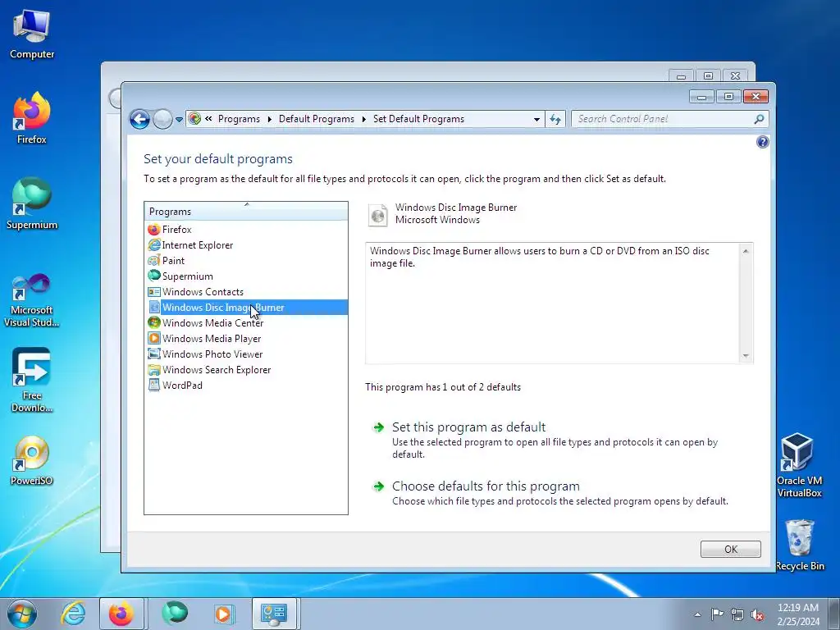Launch Windows Media Player from the taskbar
Image resolution: width=840 pixels, height=630 pixels.
point(223,614)
